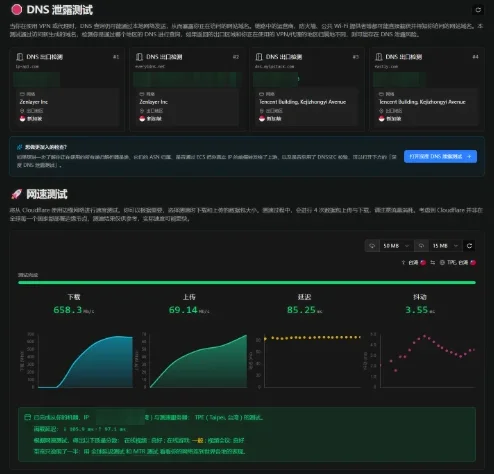Click the sparkle icon in the blue info banner
Screen dimensions: 494x474
pyautogui.click(x=20, y=147)
